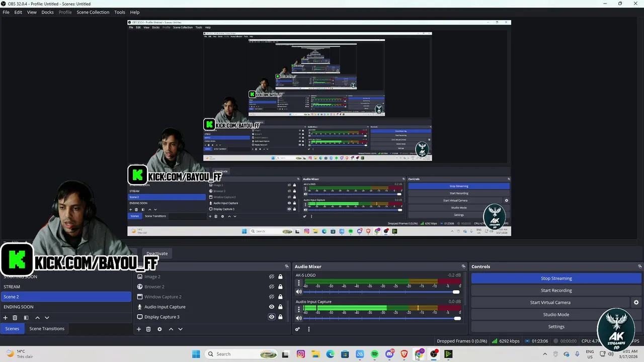Open virtual camera settings gear

(636, 303)
